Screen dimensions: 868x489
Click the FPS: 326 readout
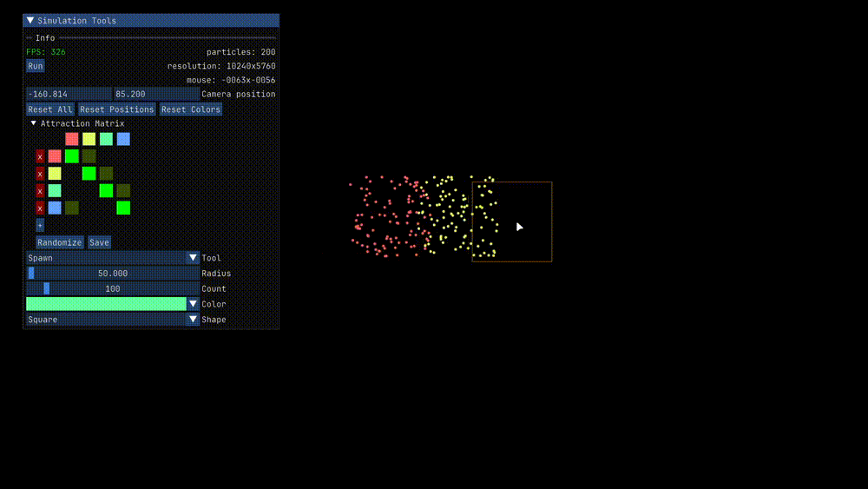coord(46,52)
